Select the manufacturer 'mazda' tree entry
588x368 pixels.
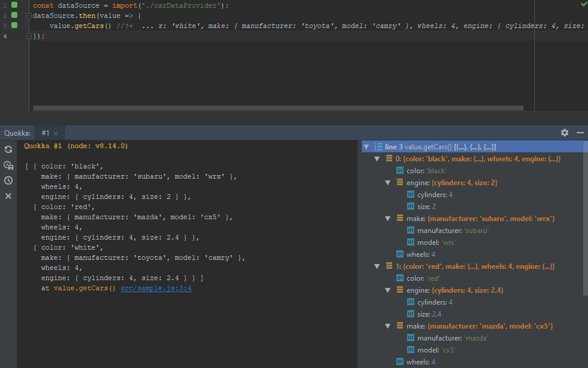coord(452,338)
